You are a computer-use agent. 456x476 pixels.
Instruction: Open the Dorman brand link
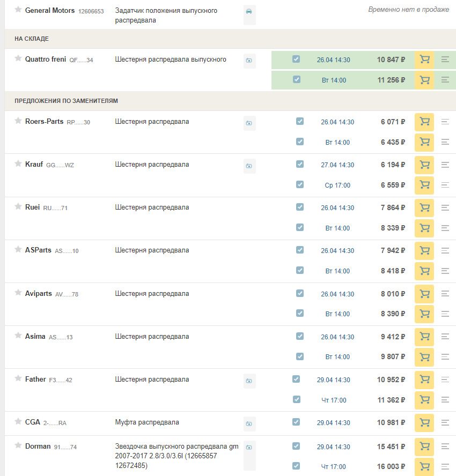coord(38,446)
